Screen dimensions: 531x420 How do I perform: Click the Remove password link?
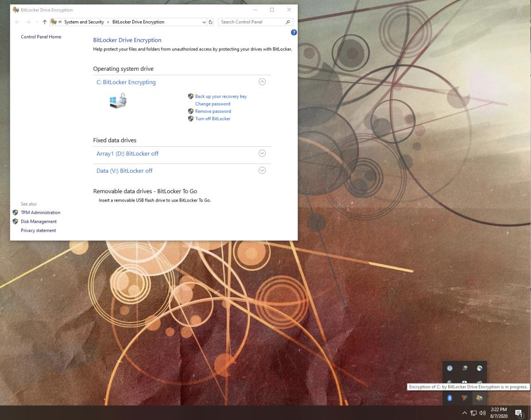coord(213,111)
